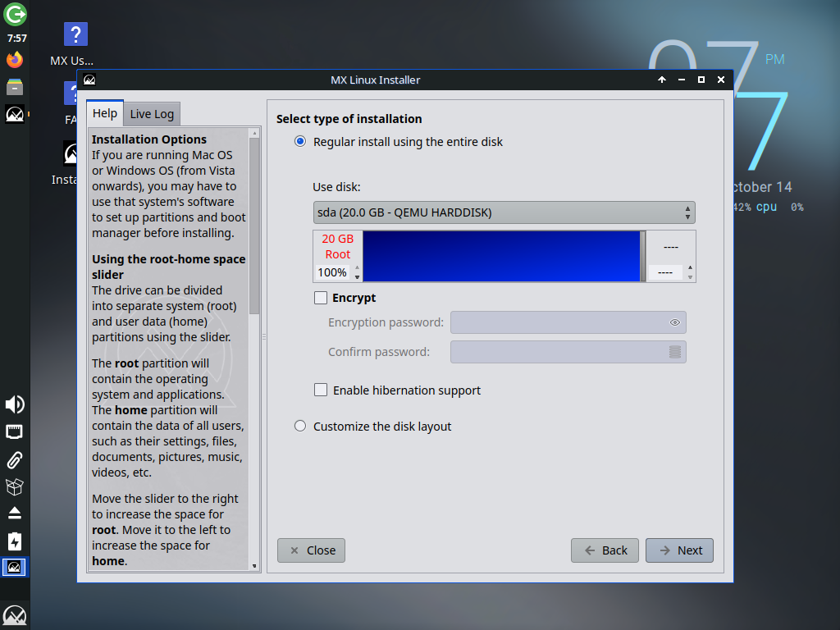Select the MX Installer taskbar window button
The width and height of the screenshot is (840, 630).
(14, 568)
